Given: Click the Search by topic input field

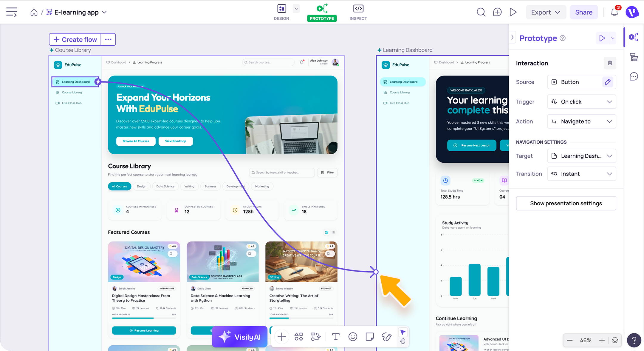Looking at the screenshot, I should click(282, 173).
